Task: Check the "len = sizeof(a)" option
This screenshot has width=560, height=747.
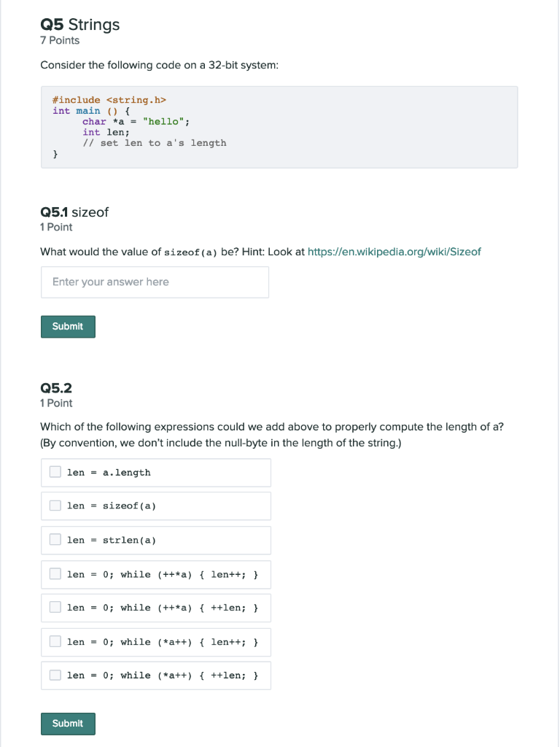Action: point(55,506)
